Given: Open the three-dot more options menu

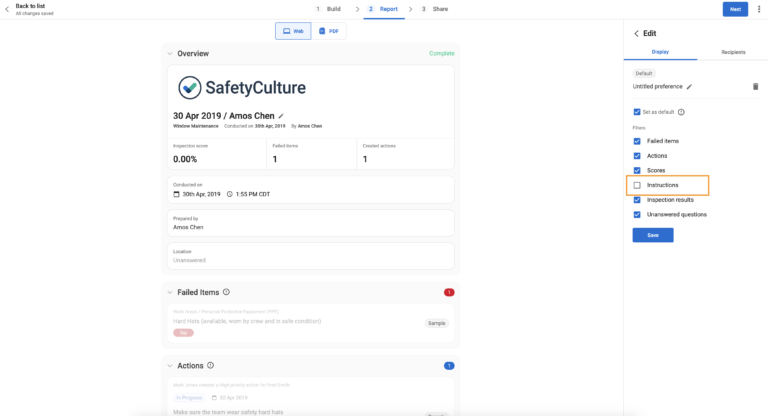Looking at the screenshot, I should [x=759, y=9].
